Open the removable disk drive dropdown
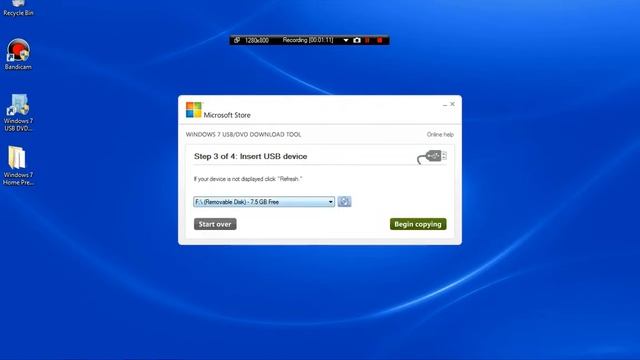The height and width of the screenshot is (360, 640). click(264, 202)
